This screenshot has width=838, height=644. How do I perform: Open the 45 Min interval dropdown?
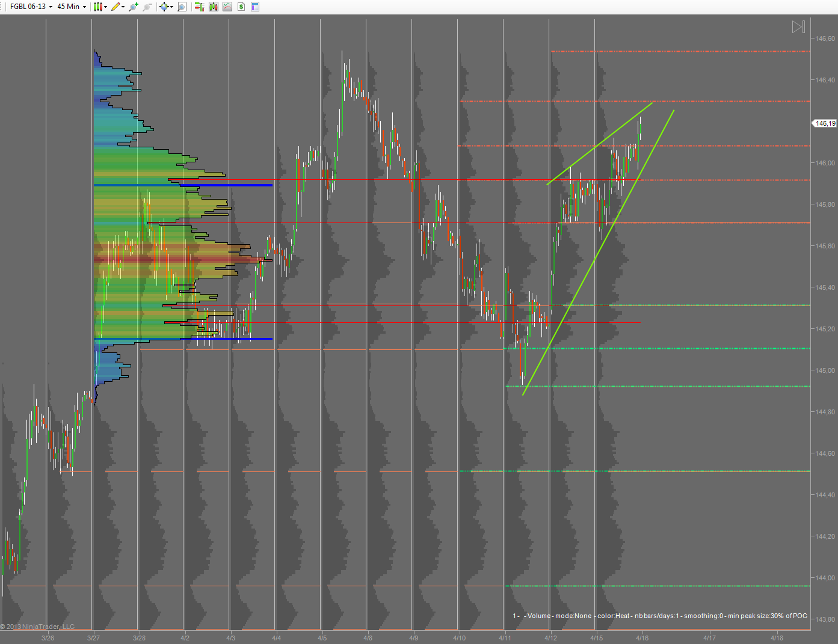pos(72,7)
